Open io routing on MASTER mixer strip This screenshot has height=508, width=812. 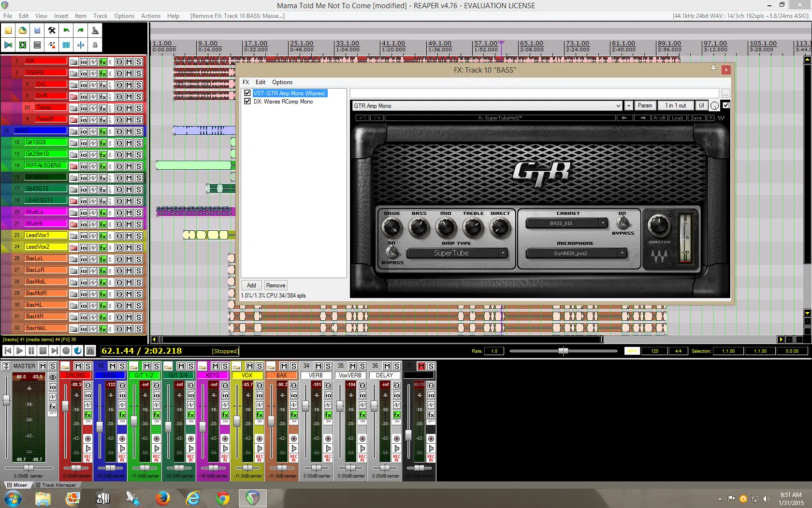coord(53,387)
